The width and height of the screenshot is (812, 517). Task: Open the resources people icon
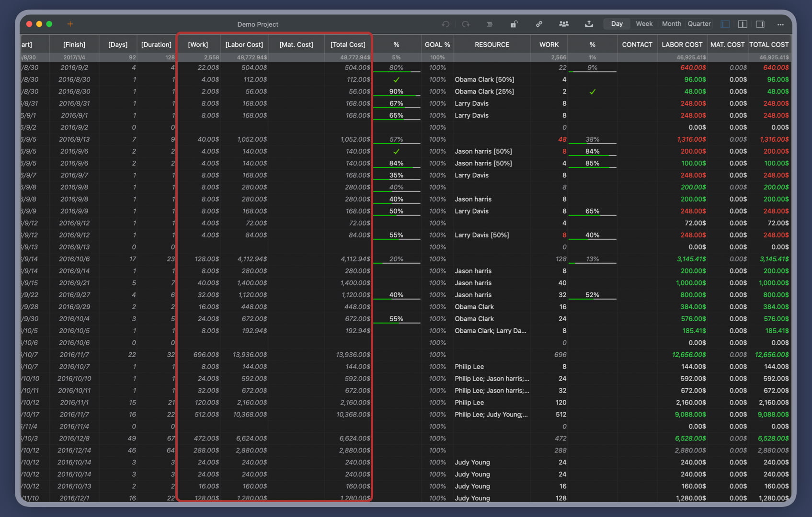pos(564,24)
